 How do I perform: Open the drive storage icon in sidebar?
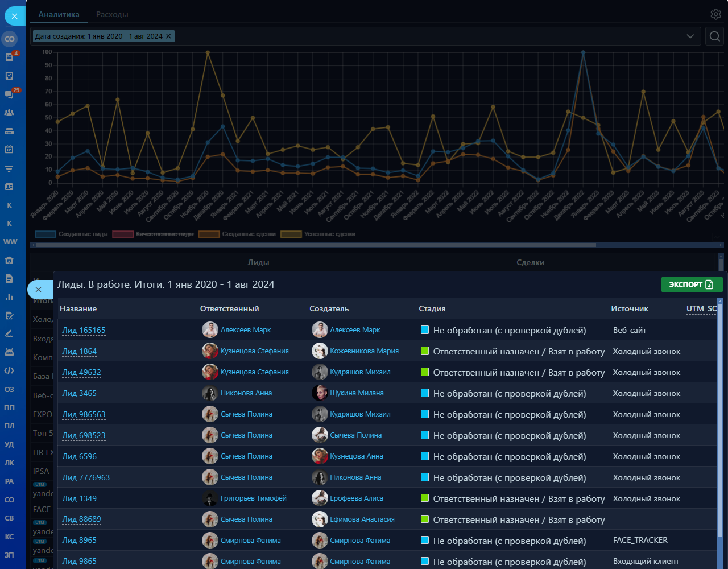[x=9, y=131]
